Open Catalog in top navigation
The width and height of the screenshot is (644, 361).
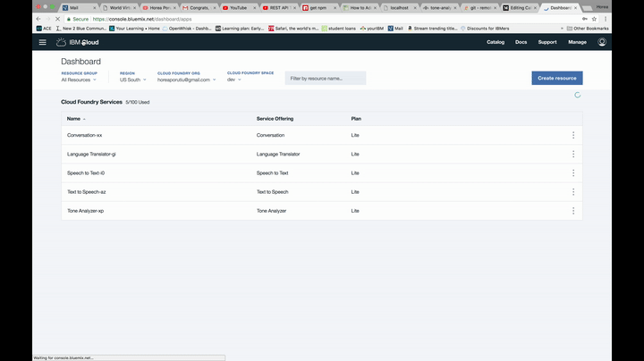click(x=496, y=42)
